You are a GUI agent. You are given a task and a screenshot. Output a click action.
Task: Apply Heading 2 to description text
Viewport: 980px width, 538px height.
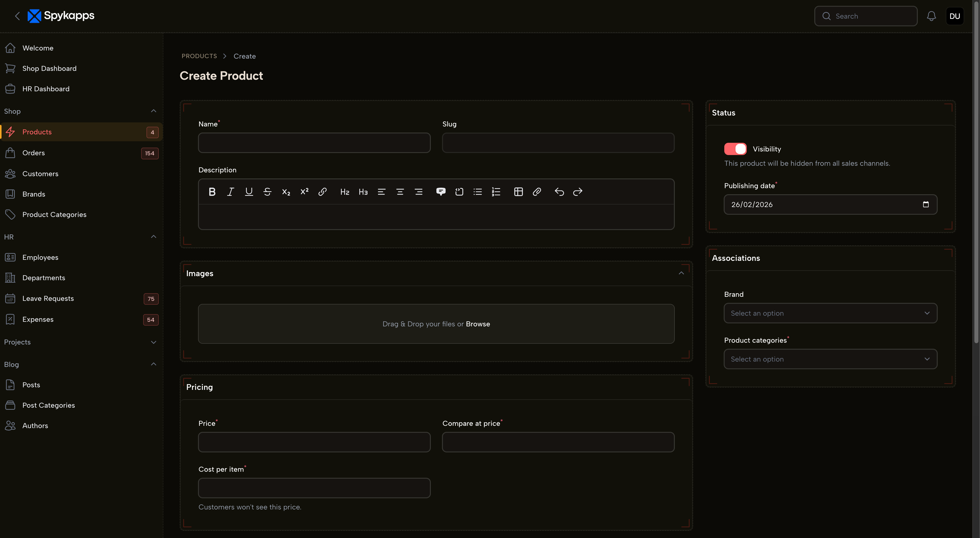click(344, 192)
